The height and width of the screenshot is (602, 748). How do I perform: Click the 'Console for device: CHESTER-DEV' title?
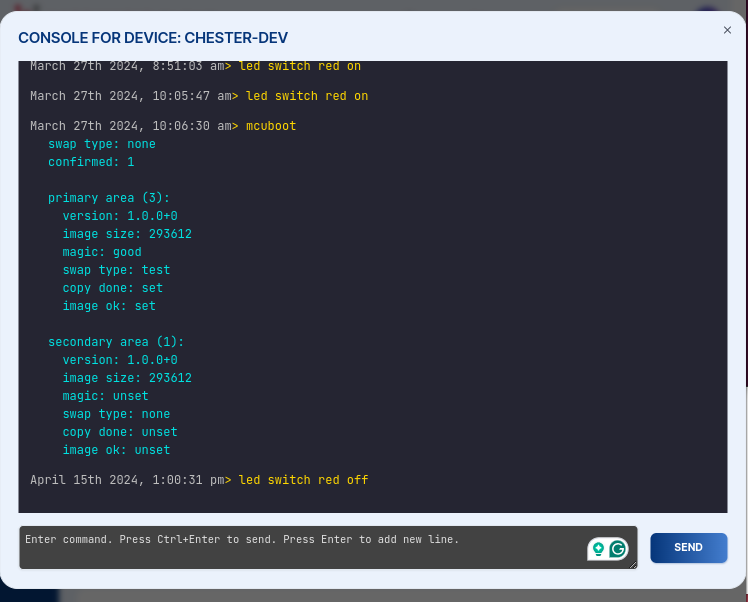tap(153, 38)
